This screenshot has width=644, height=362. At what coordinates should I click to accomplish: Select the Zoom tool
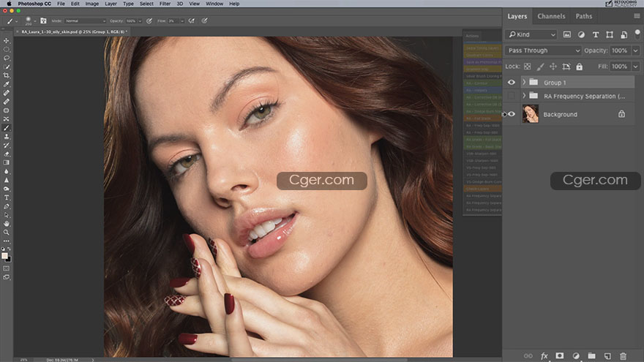[6, 233]
